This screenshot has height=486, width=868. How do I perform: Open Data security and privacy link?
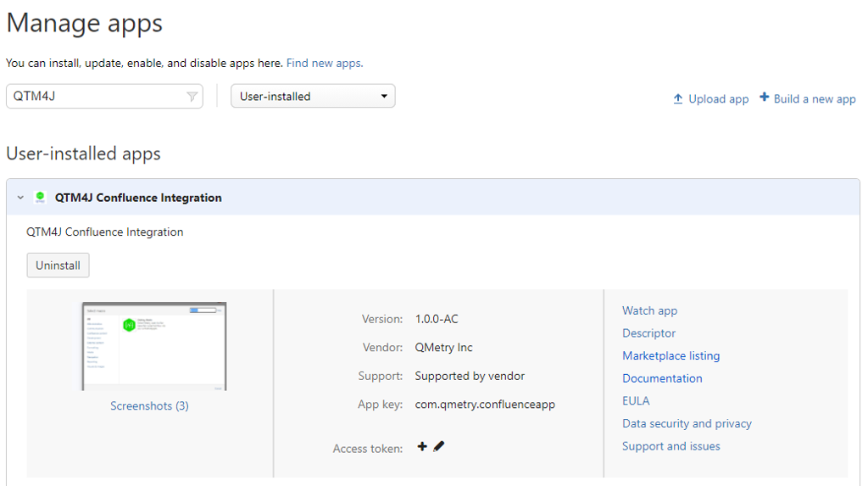click(687, 423)
